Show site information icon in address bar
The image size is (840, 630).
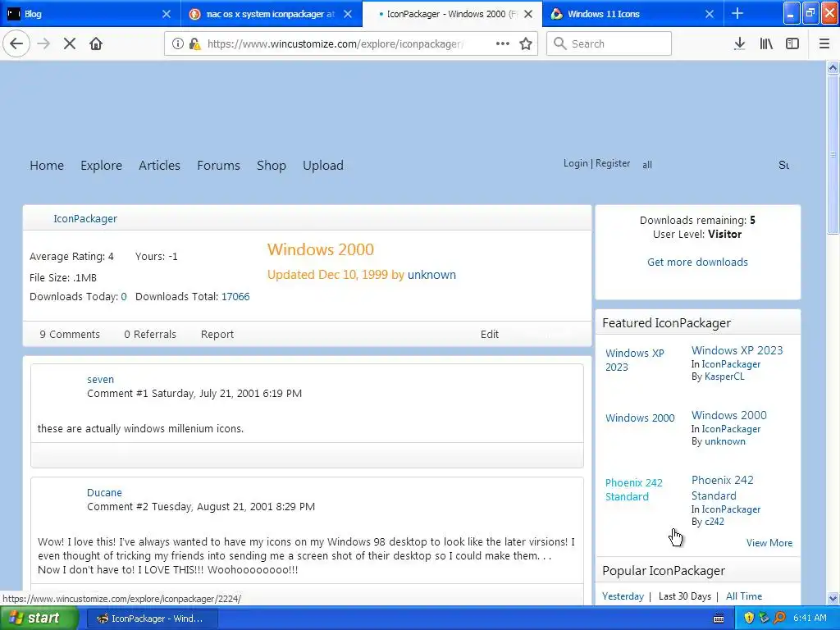point(178,44)
